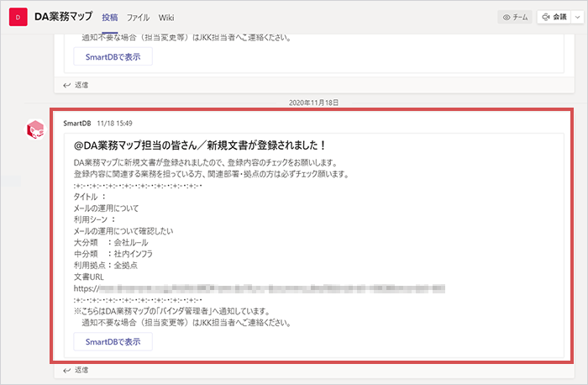
Task: Click 返信 under the upper message
Action: [81, 85]
